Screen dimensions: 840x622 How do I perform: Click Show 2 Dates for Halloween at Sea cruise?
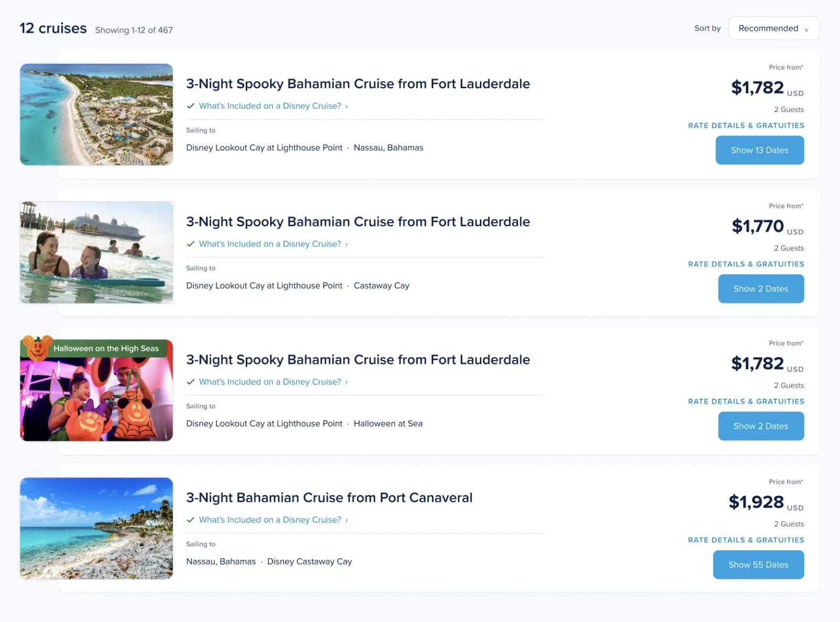761,426
